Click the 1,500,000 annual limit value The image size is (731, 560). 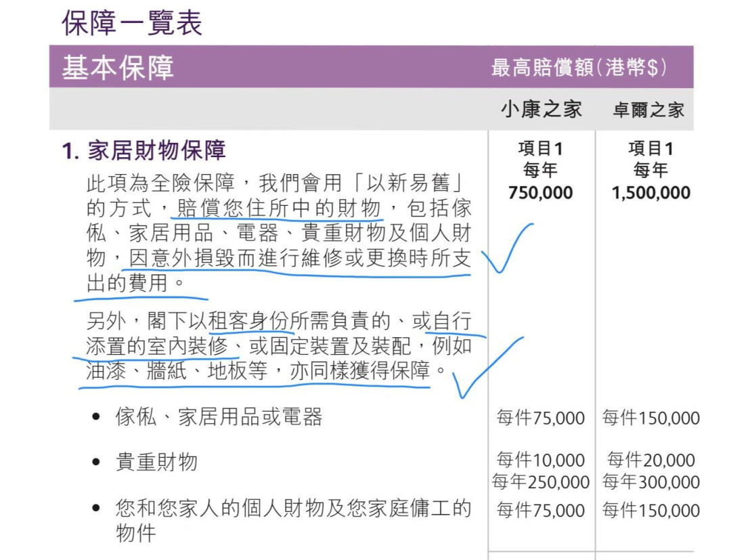coord(650,193)
